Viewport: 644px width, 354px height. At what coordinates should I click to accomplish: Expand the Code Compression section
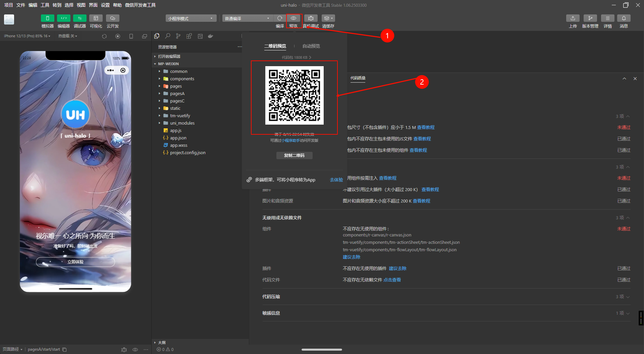[446, 297]
